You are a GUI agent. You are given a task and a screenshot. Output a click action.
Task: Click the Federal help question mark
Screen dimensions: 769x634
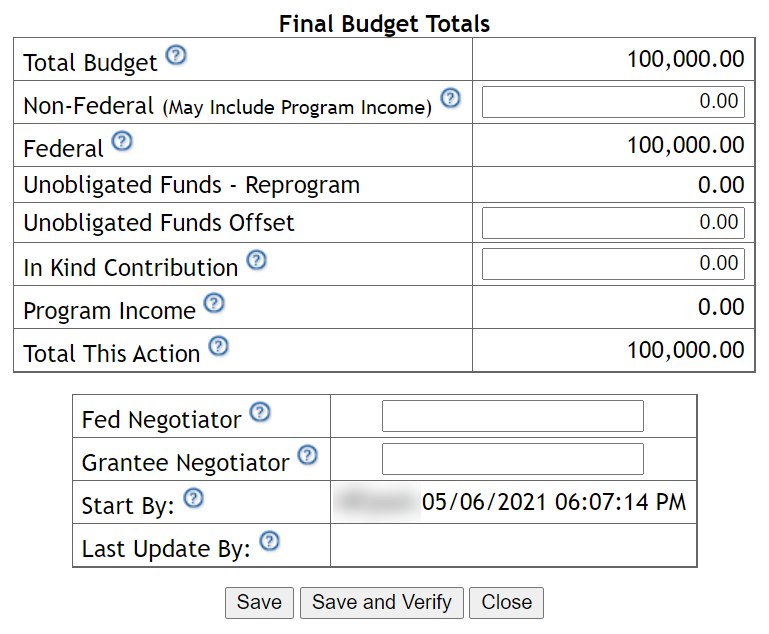click(x=122, y=141)
